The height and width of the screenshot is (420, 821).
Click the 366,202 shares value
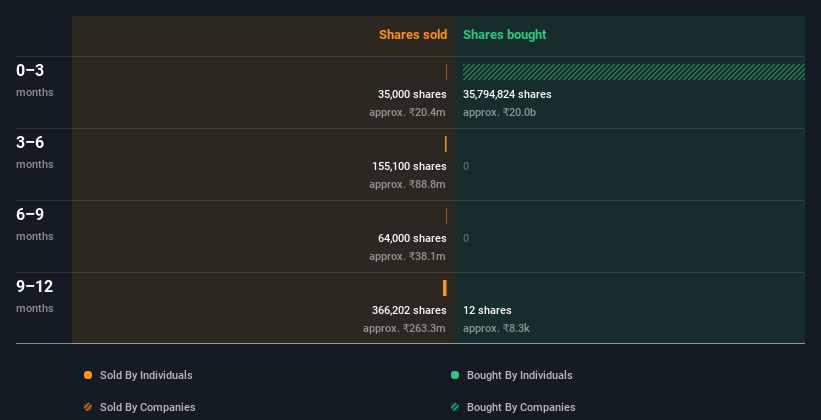409,310
